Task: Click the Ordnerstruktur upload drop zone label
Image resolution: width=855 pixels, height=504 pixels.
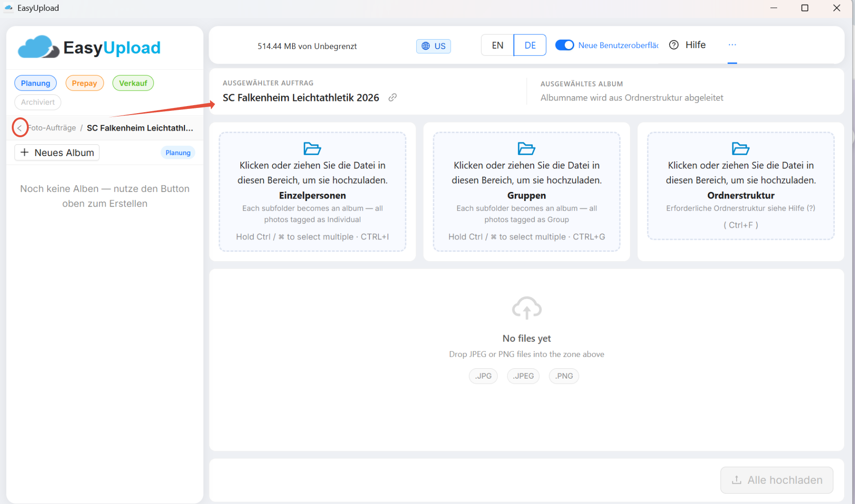Action: [x=741, y=195]
